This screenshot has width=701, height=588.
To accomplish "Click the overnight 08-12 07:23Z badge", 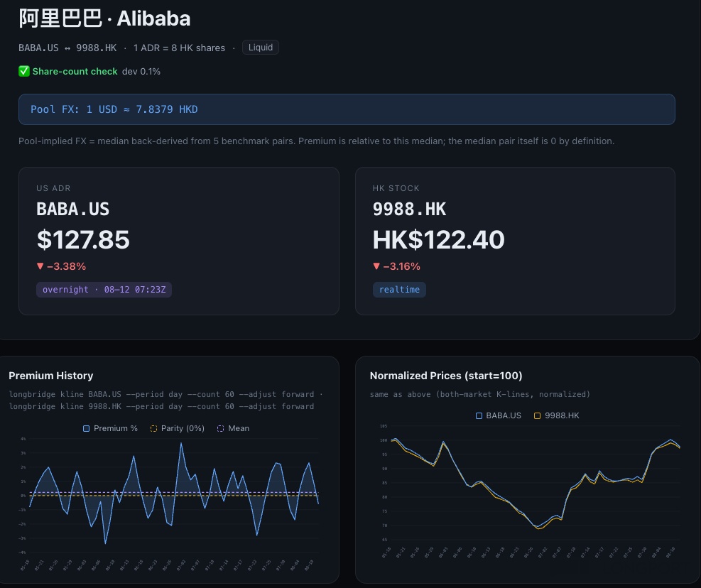I will (x=104, y=289).
